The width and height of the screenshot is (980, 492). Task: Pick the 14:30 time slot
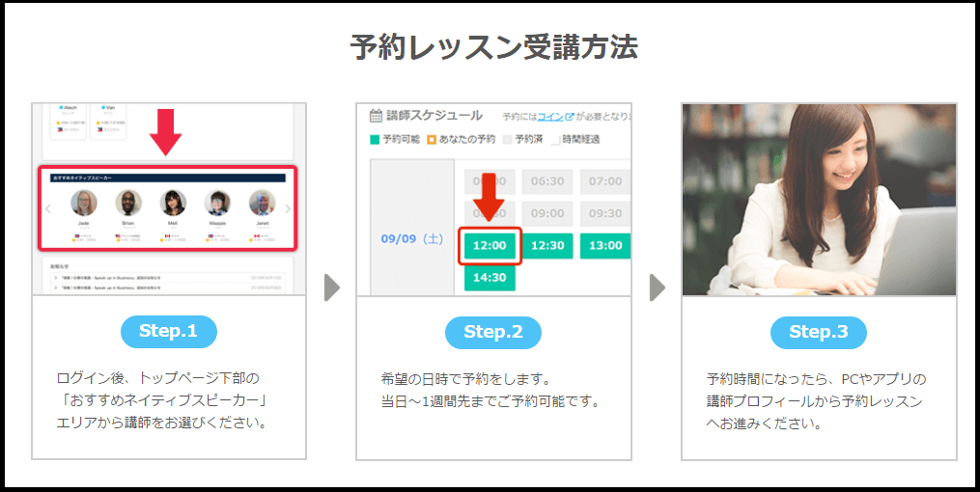(490, 278)
